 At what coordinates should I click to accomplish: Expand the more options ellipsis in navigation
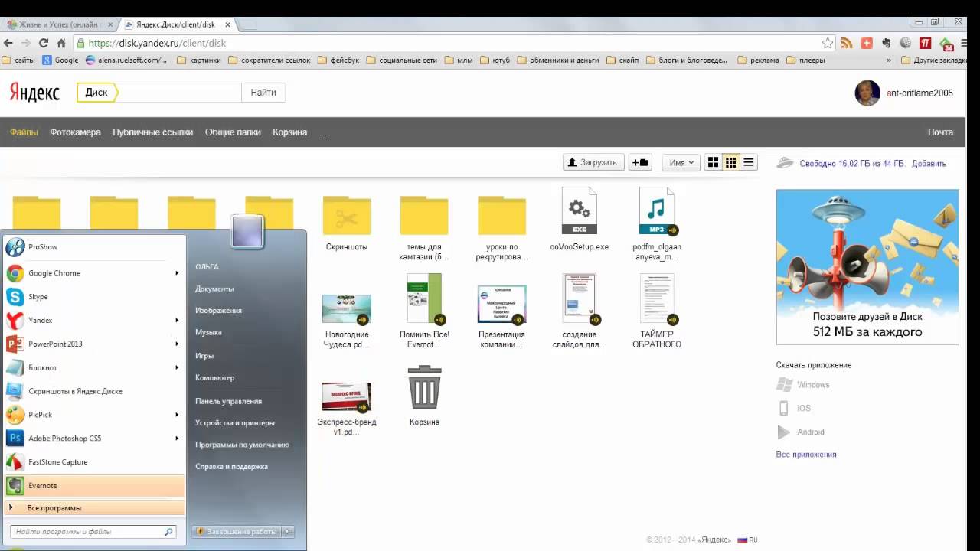(x=325, y=133)
